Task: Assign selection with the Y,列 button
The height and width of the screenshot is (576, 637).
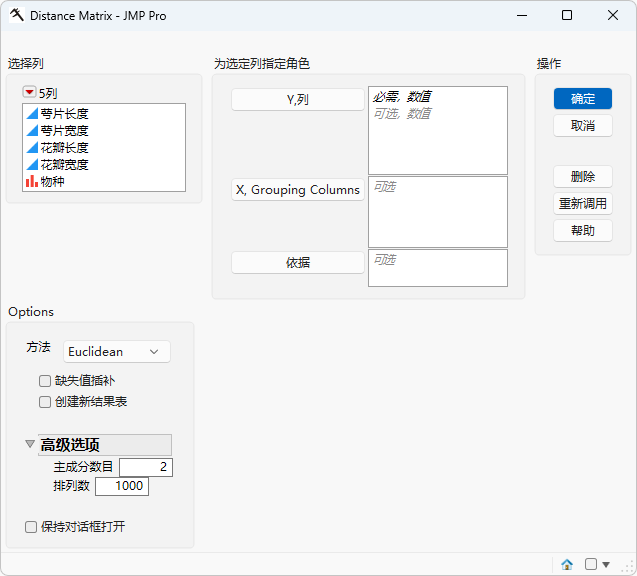Action: coord(298,100)
